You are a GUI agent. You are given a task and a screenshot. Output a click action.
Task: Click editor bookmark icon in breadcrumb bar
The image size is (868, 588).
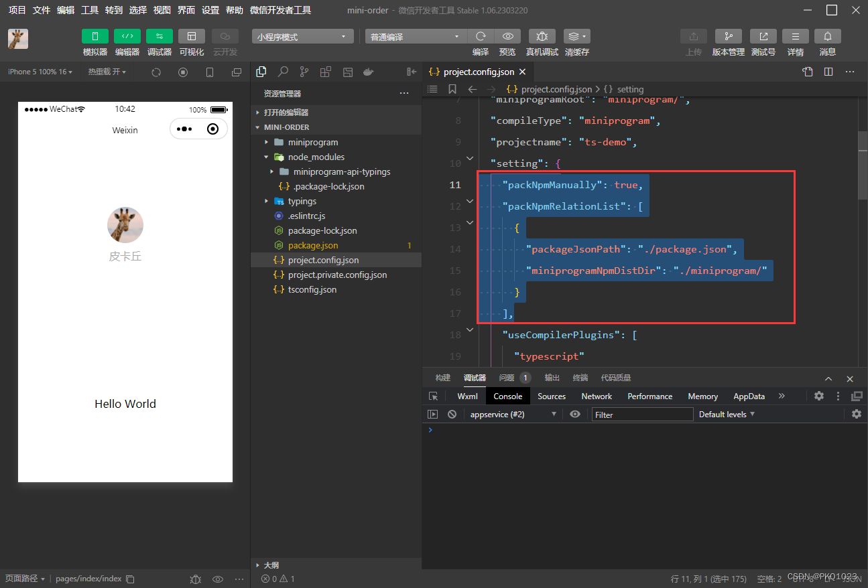pos(452,89)
